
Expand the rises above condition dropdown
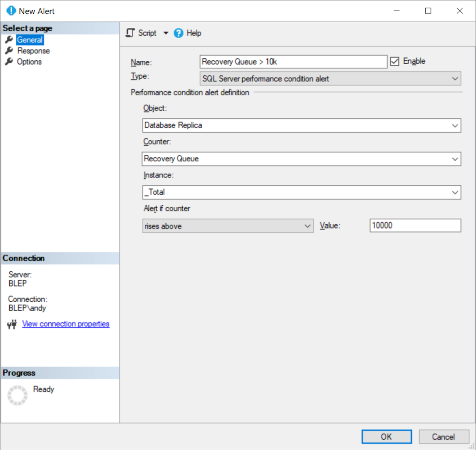(x=308, y=225)
